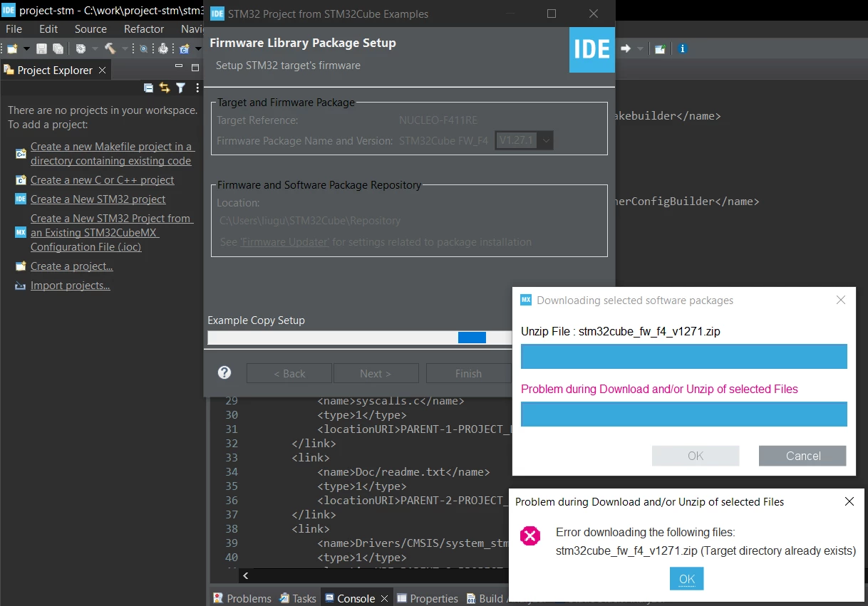Screen dimensions: 868x606
Task: Switch to the Properties tab
Action: pyautogui.click(x=427, y=598)
